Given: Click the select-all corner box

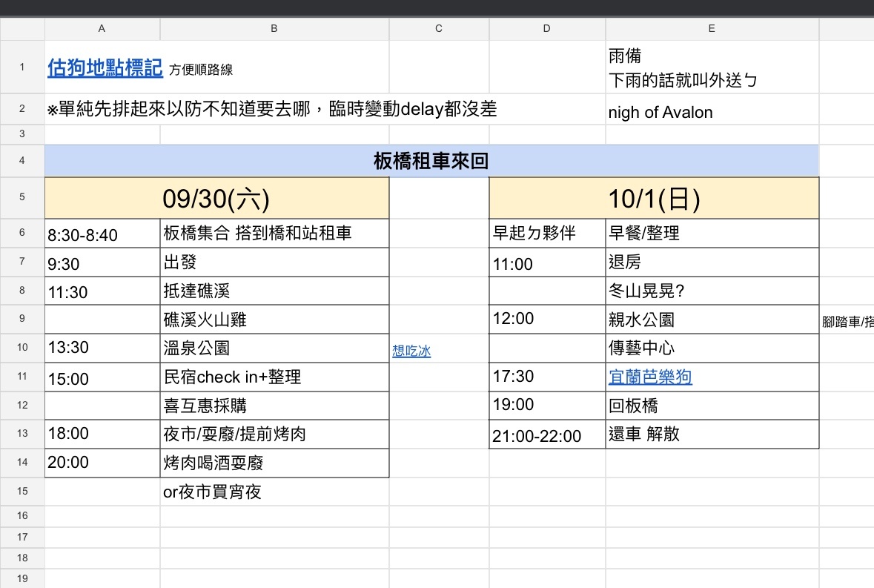Looking at the screenshot, I should click(x=22, y=28).
